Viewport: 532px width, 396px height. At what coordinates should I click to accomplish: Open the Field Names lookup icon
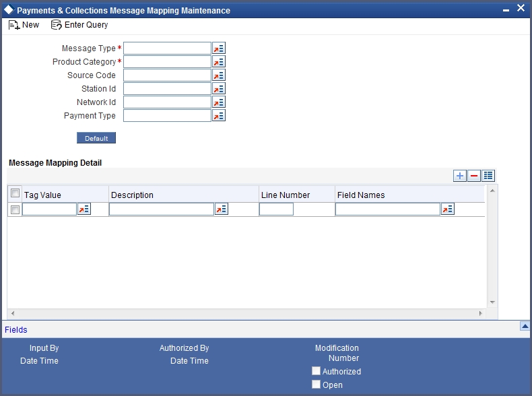pos(448,209)
